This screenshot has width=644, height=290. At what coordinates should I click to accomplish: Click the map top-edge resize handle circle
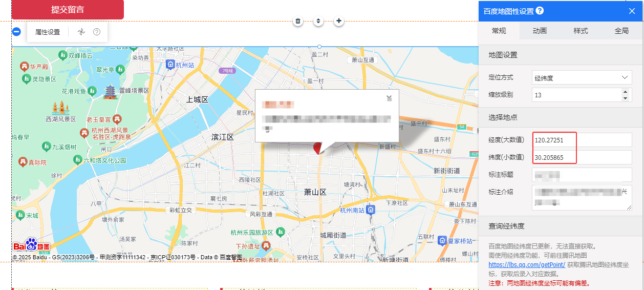(x=320, y=47)
